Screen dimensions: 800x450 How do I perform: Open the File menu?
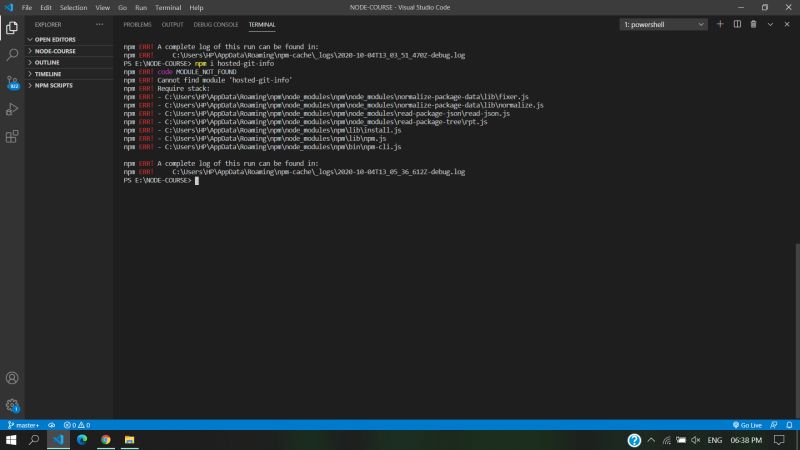[27, 8]
